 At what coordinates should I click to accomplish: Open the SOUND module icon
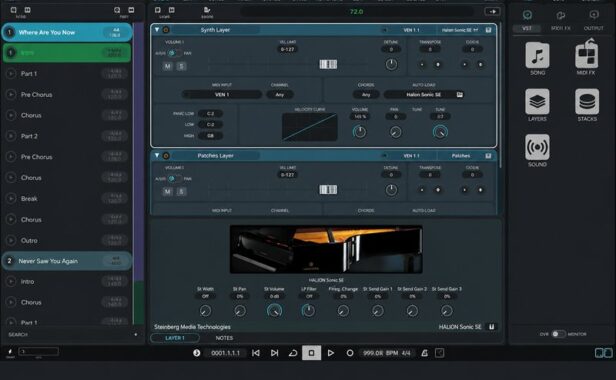[x=537, y=147]
